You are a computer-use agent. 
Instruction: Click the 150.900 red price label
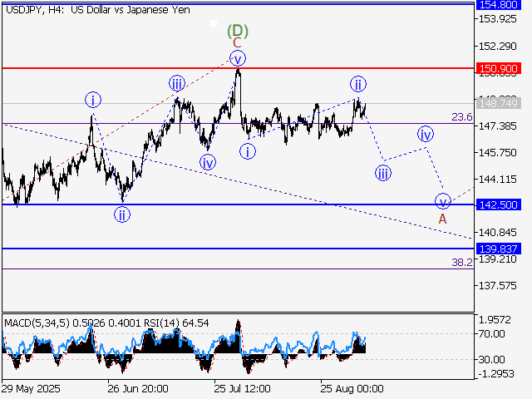click(x=500, y=67)
